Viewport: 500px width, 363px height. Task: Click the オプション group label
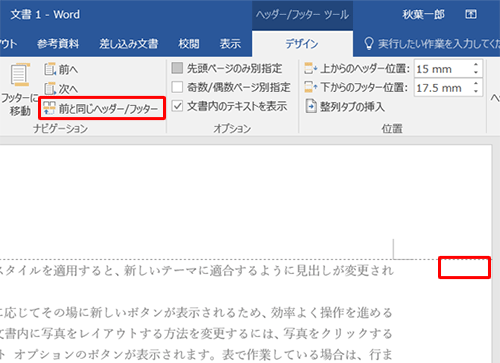pyautogui.click(x=232, y=128)
